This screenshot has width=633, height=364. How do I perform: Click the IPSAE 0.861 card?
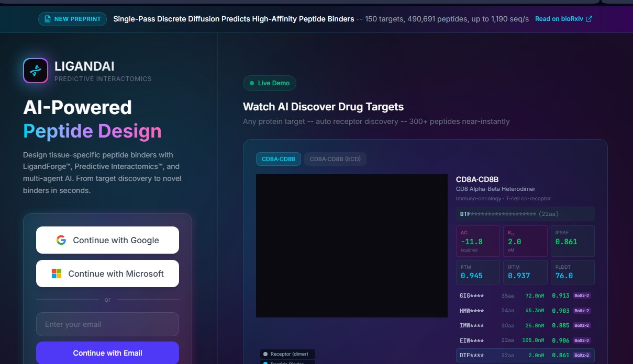pos(572,241)
